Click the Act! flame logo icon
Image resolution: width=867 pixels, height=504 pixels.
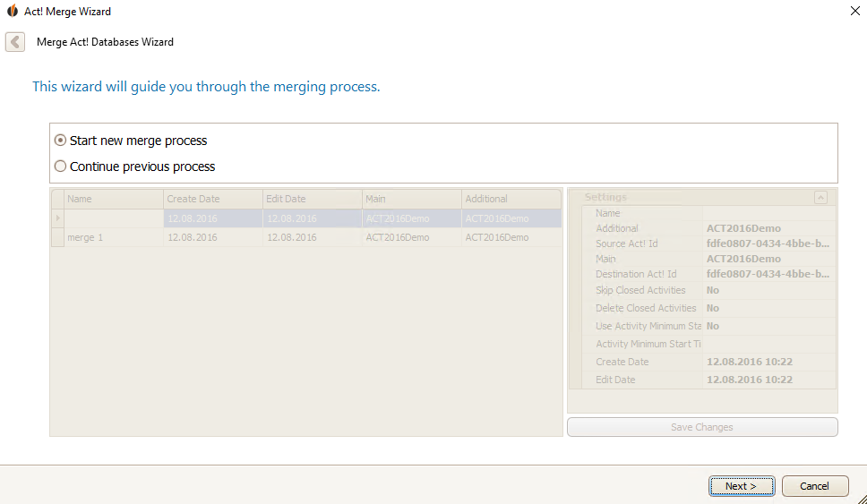coord(13,11)
